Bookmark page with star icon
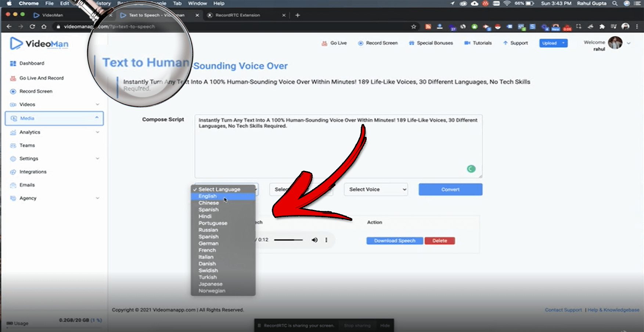 click(x=414, y=26)
